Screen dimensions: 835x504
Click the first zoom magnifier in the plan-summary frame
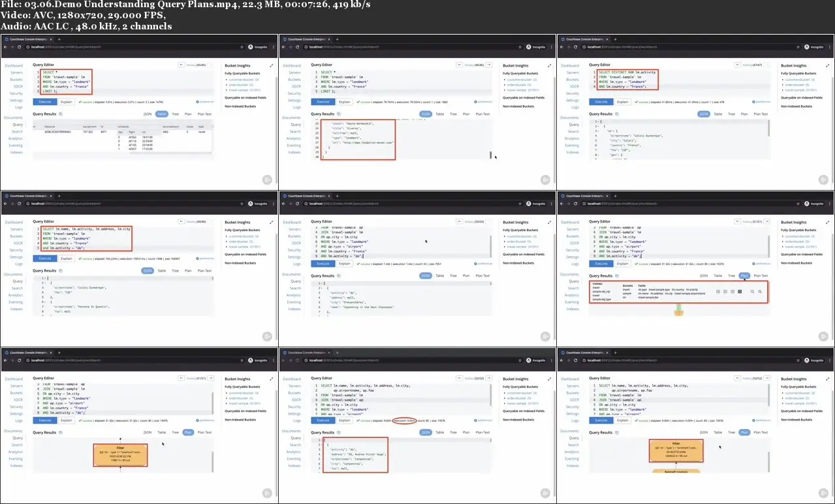[752, 291]
